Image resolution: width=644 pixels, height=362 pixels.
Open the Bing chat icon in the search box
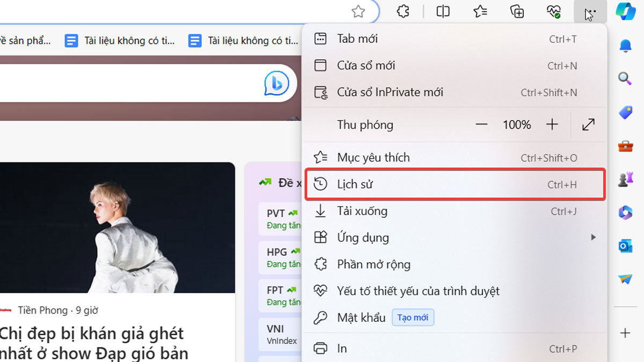[275, 83]
